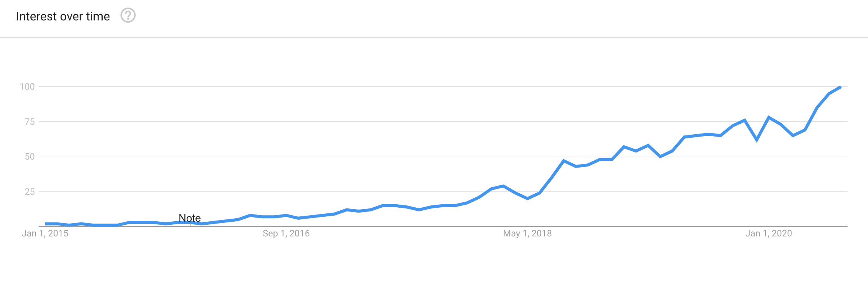Click the Sep 1, 2016 axis label

[286, 233]
